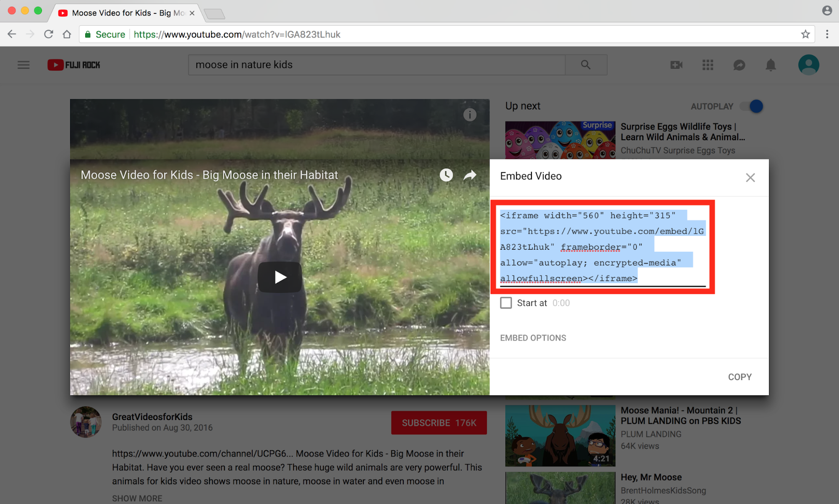The image size is (839, 504).
Task: Toggle the Autoplay switch off
Action: (x=752, y=106)
